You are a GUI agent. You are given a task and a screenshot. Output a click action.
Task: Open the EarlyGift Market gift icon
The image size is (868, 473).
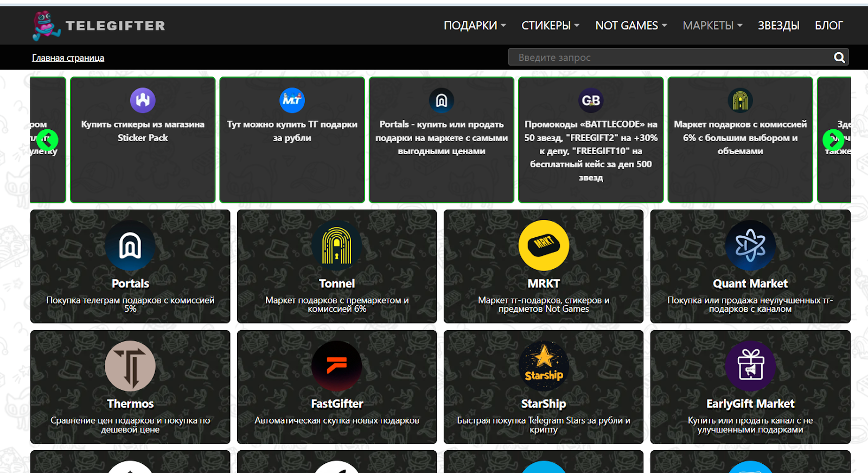750,366
